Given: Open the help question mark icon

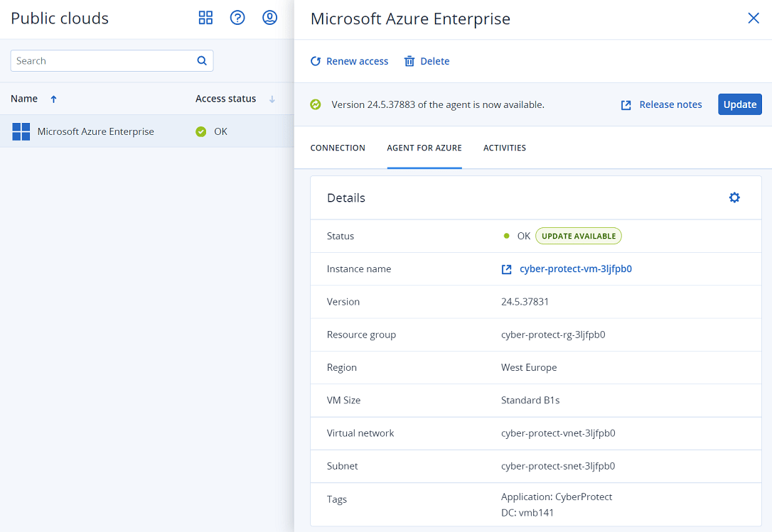Looking at the screenshot, I should click(237, 18).
